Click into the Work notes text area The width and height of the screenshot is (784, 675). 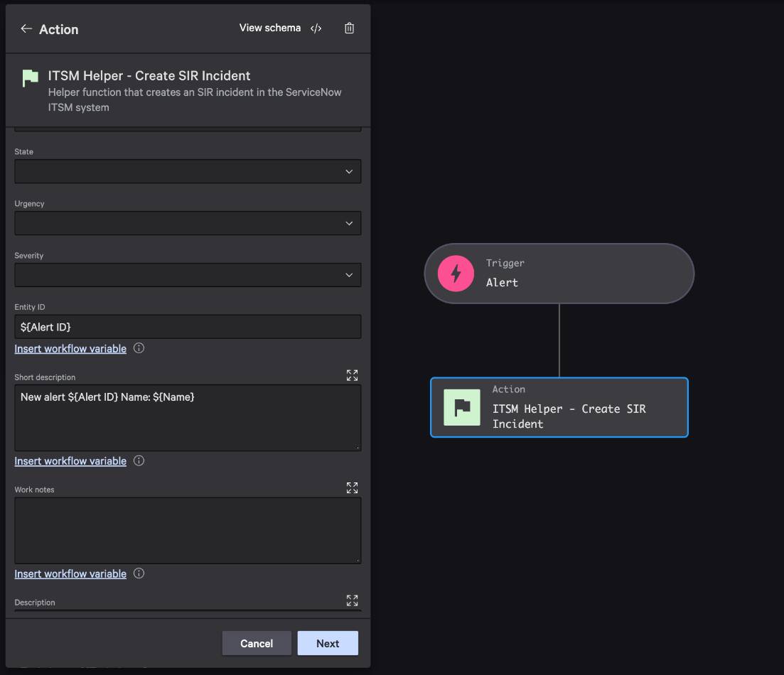[188, 531]
